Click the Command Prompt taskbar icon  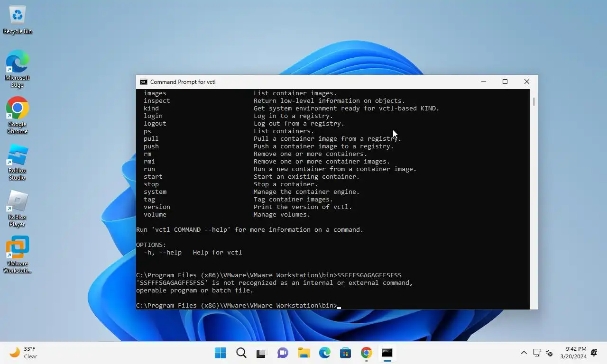tap(387, 353)
